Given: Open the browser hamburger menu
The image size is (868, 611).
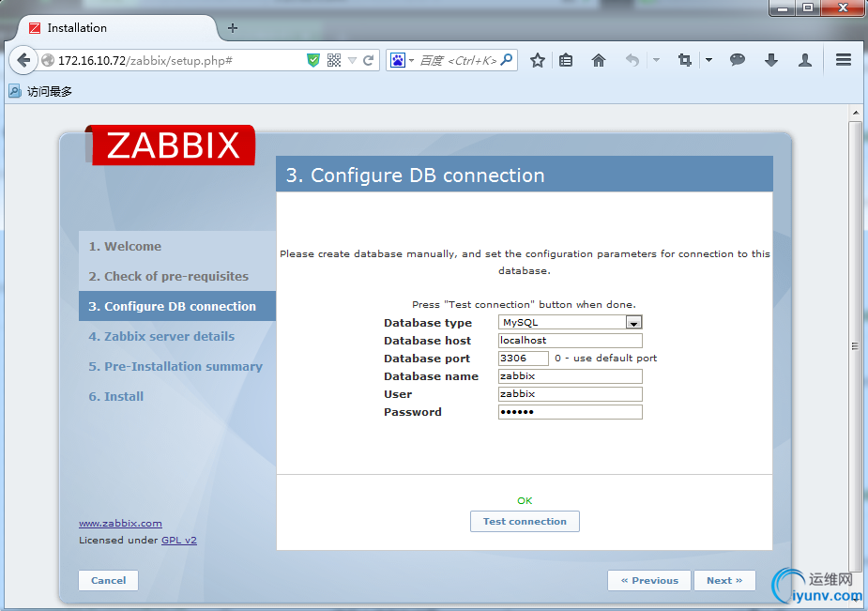Looking at the screenshot, I should pos(843,60).
